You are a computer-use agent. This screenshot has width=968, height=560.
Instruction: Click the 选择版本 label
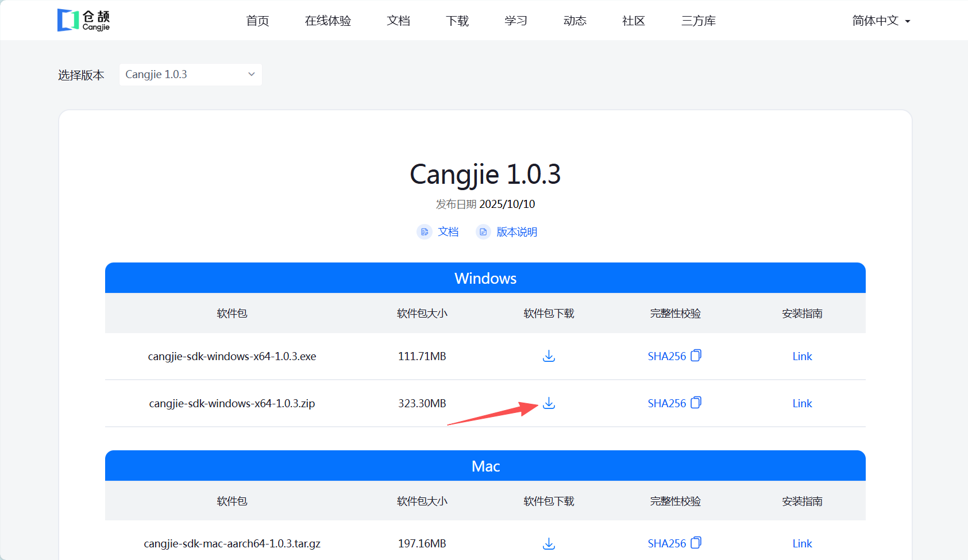(81, 75)
